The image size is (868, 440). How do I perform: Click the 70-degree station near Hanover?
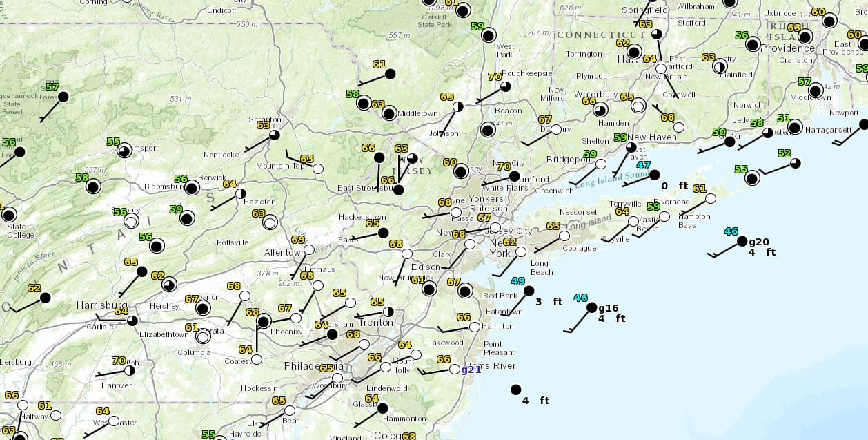[129, 370]
